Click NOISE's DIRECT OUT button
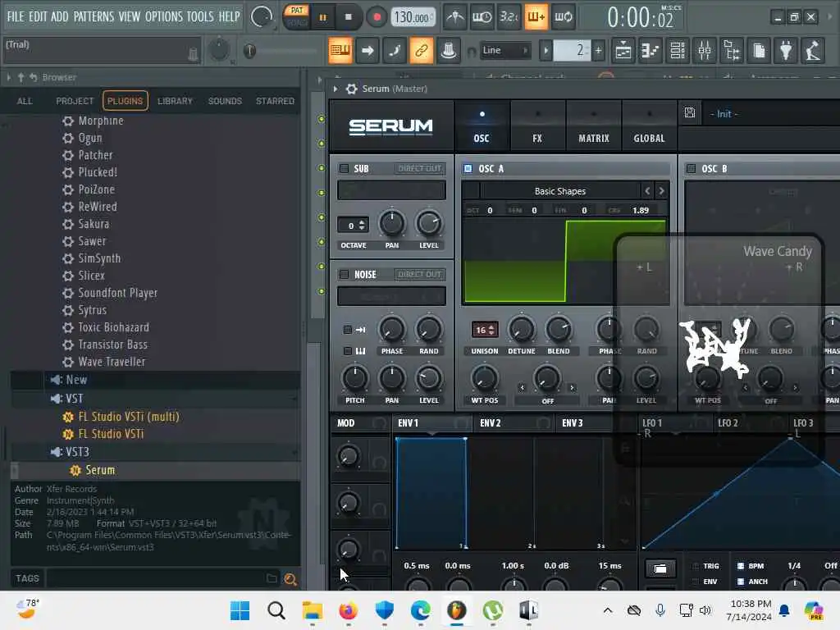 click(419, 274)
